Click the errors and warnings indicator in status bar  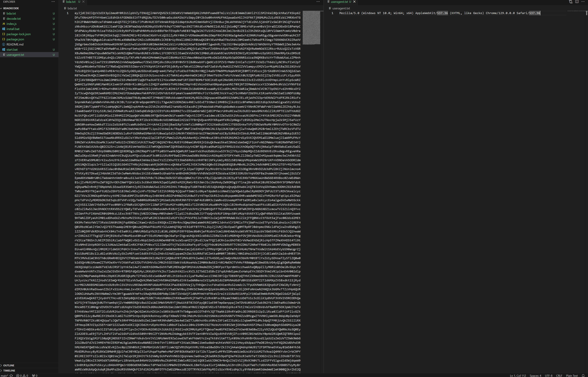coord(22,376)
